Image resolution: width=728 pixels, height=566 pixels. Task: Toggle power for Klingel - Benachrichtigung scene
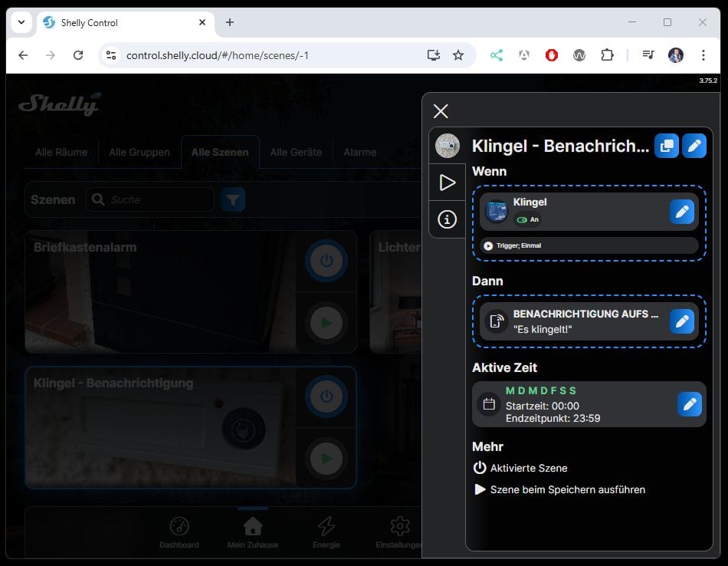[x=326, y=397]
